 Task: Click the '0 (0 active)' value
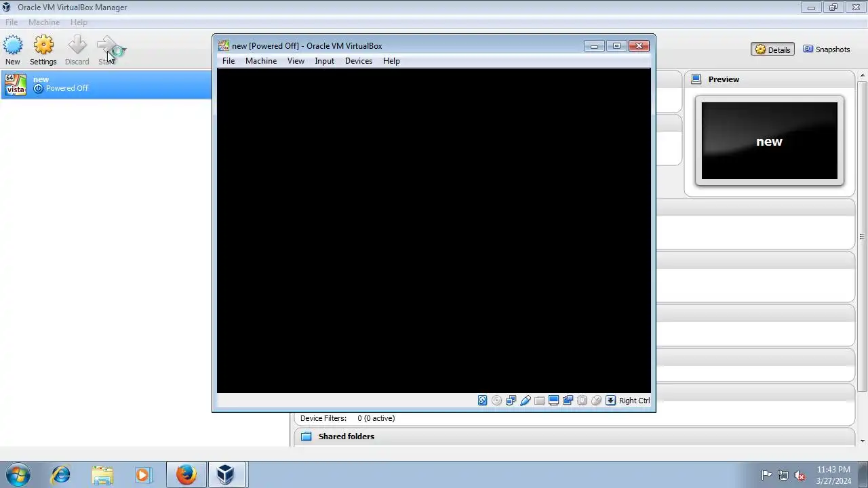[x=376, y=418]
